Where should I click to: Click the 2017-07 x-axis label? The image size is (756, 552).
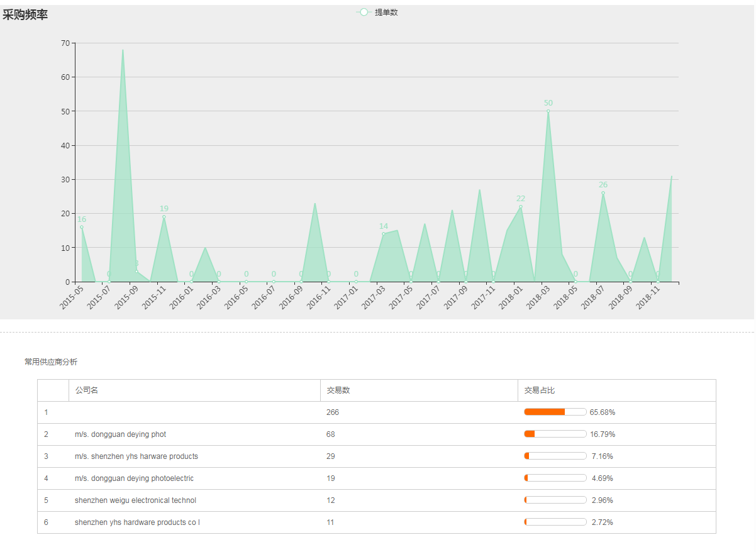pyautogui.click(x=429, y=297)
